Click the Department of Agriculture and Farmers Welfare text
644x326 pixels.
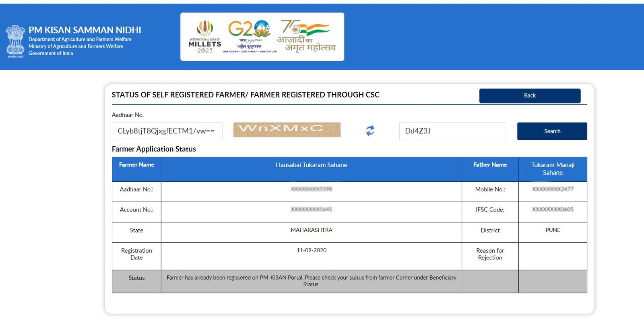coord(80,39)
